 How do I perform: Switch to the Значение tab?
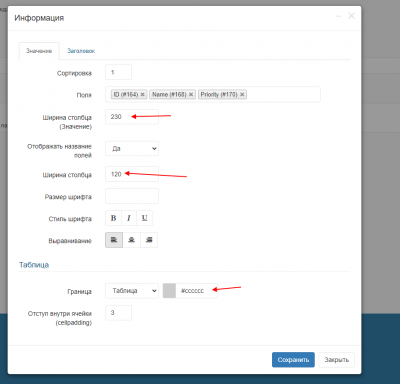(39, 51)
